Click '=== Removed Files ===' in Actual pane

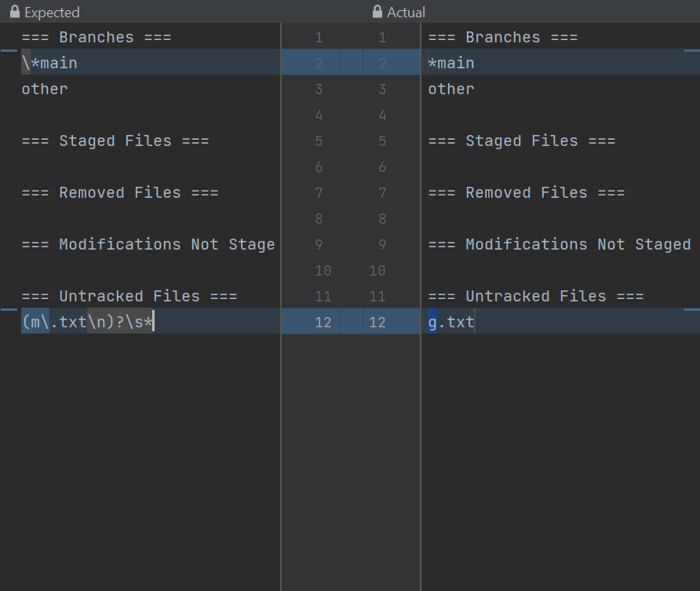527,192
